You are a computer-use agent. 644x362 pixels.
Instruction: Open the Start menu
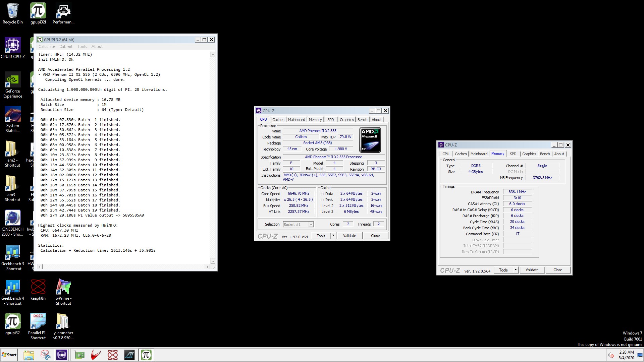9,355
